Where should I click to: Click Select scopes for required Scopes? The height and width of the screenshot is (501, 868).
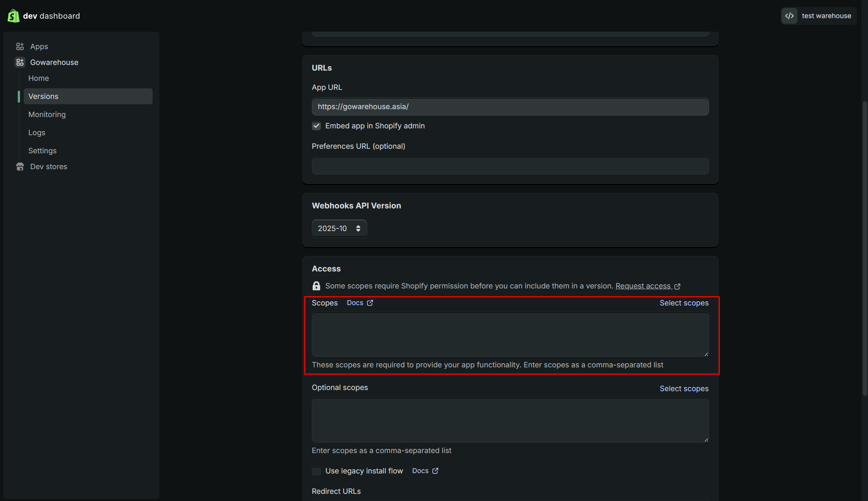pos(684,303)
